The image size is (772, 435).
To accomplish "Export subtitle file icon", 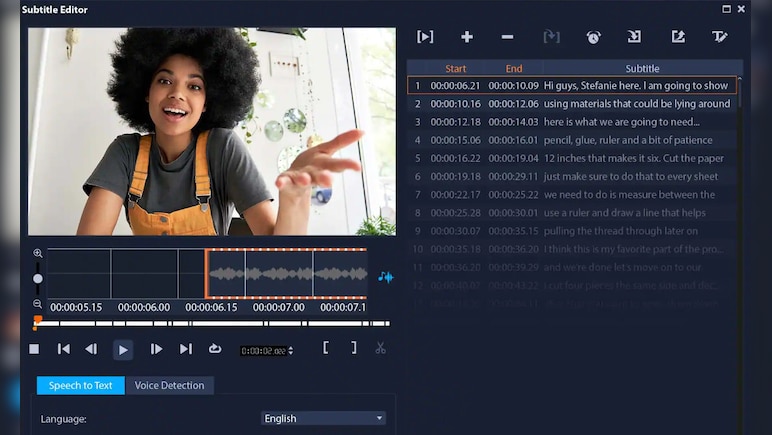I will click(x=678, y=36).
